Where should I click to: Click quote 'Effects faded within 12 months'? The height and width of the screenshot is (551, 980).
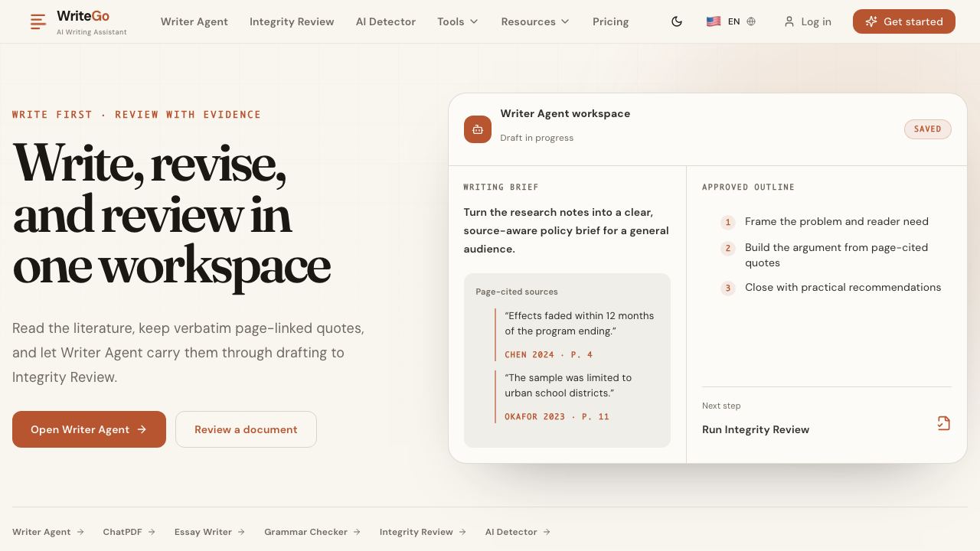click(x=580, y=323)
